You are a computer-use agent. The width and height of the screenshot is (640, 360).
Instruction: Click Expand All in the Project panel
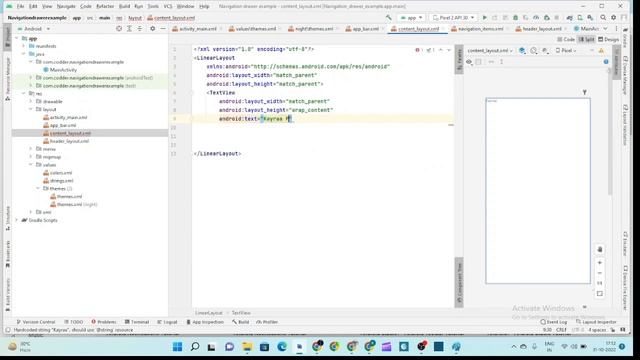point(129,29)
